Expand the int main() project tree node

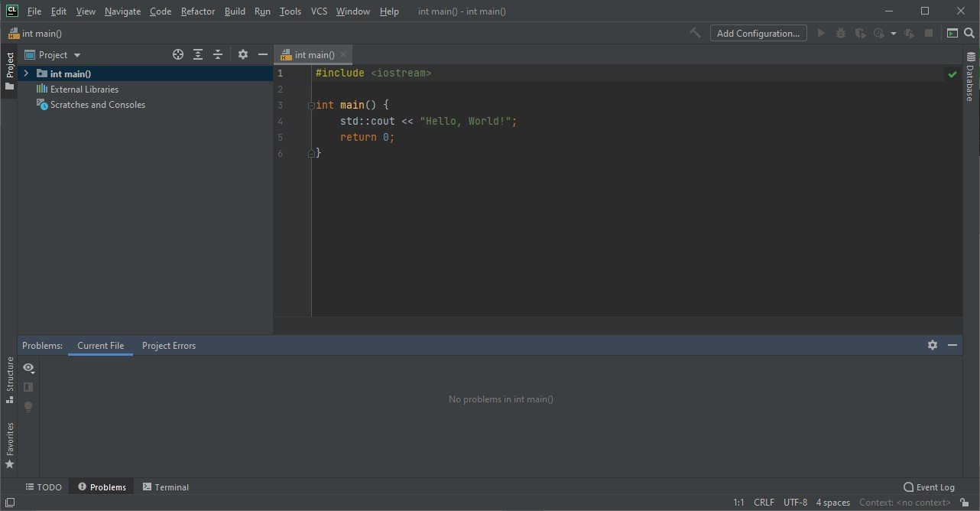coord(26,73)
